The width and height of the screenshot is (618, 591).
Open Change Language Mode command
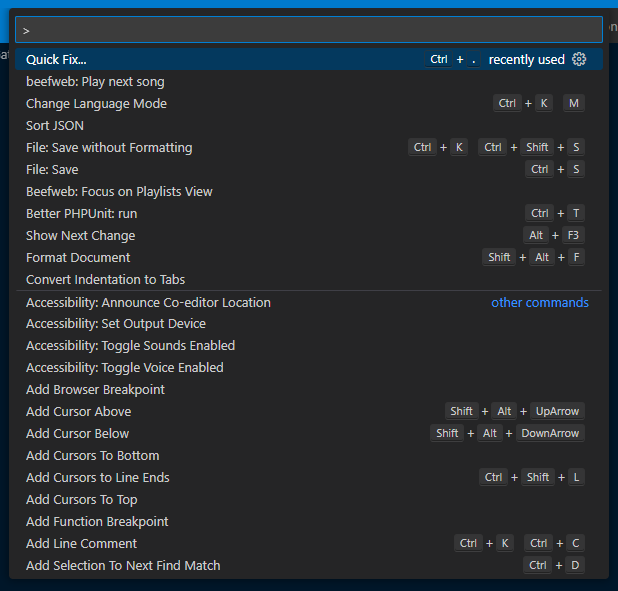tap(96, 104)
